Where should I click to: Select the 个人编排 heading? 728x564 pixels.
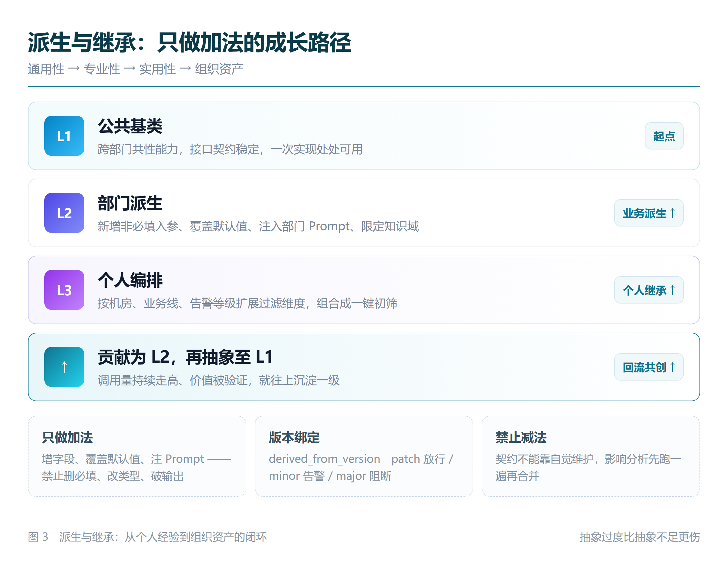pyautogui.click(x=130, y=280)
